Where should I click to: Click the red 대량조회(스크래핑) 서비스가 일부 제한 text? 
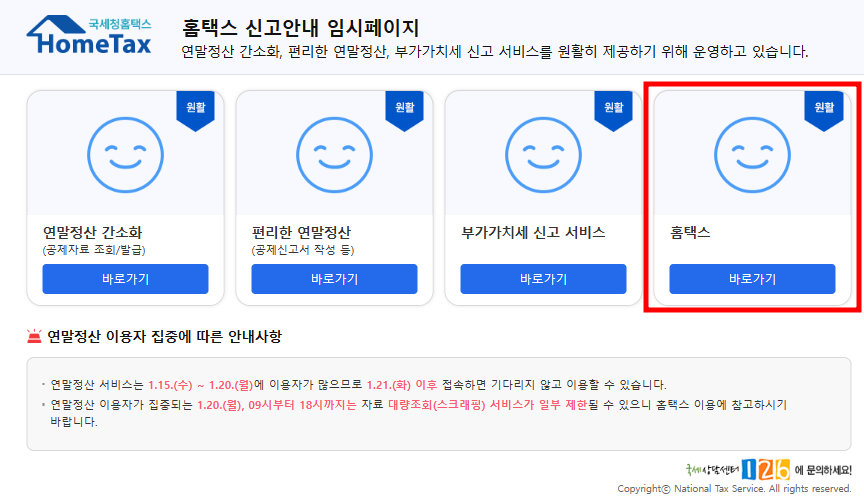[x=488, y=405]
